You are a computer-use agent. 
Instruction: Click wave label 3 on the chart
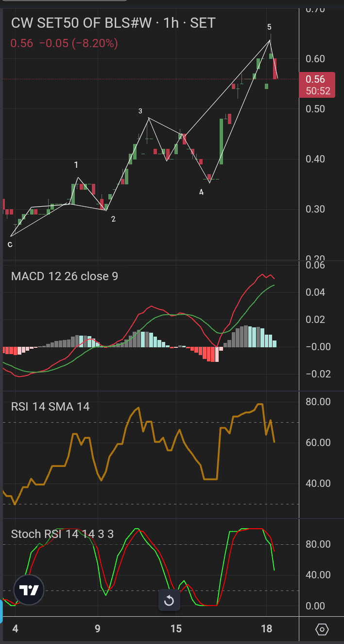(x=140, y=111)
